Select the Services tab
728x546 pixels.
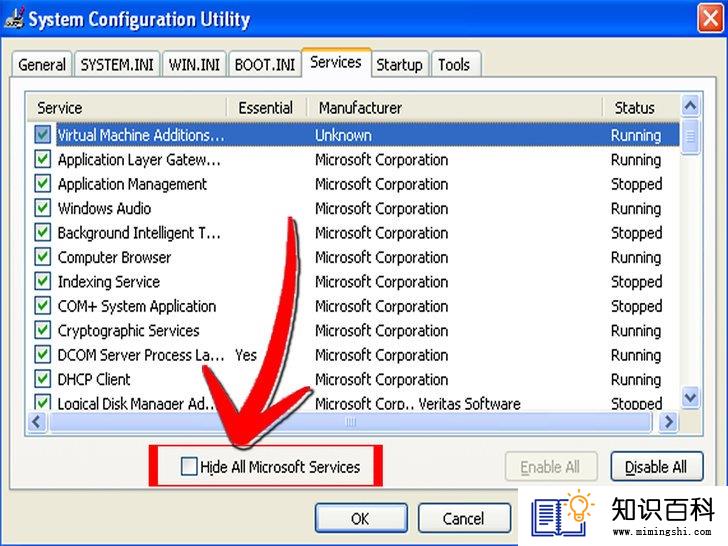(336, 62)
